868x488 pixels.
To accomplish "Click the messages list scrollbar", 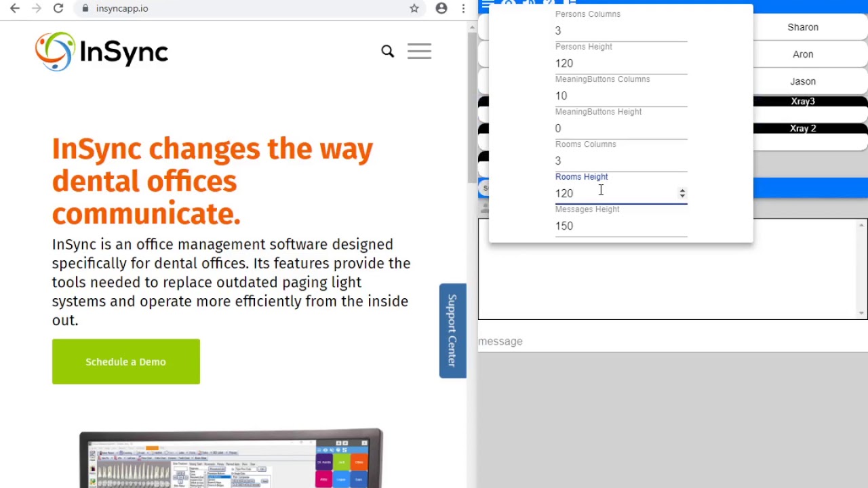I will (x=862, y=269).
